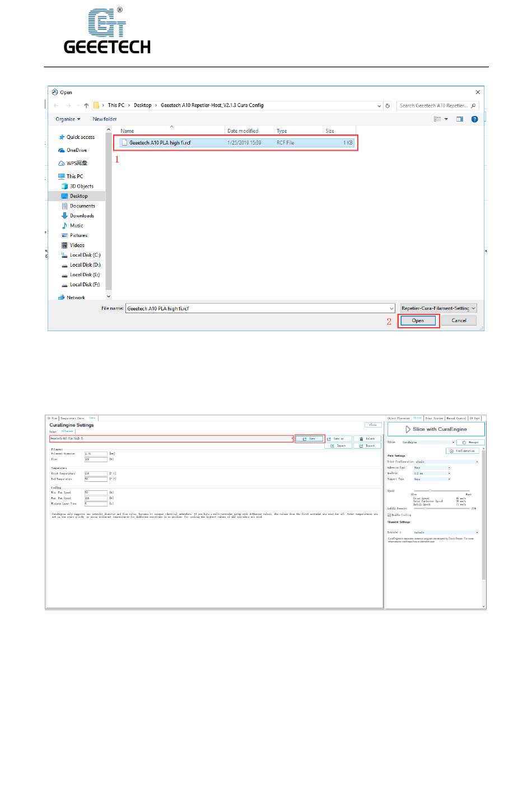Switch to the Manual Control tab
The height and width of the screenshot is (795, 532).
456,418
